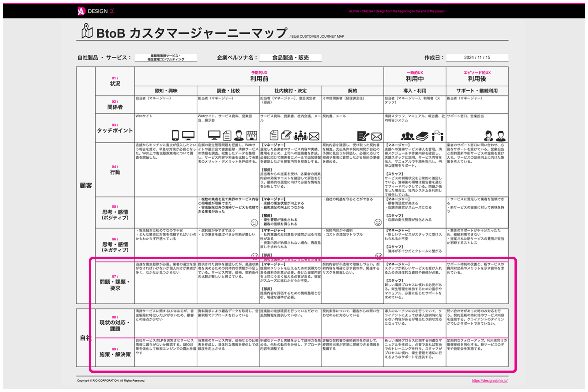Screen dimensions: 588x392
Task: Select the smartphone icon under 認知・興味
Action: coord(175,135)
